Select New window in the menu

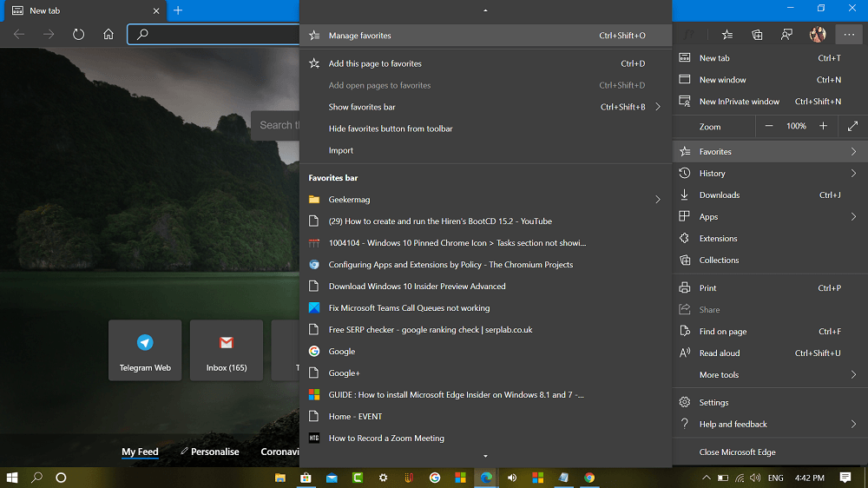[x=770, y=80]
